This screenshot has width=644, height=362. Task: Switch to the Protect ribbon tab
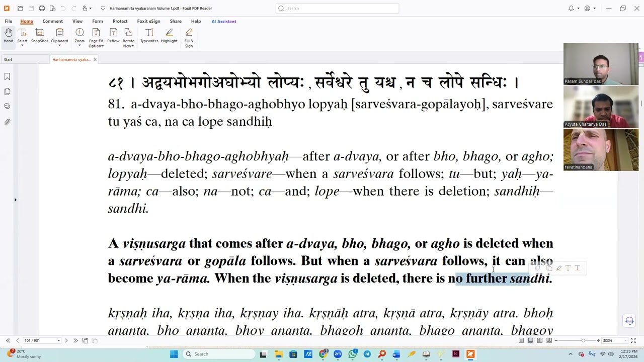click(120, 21)
